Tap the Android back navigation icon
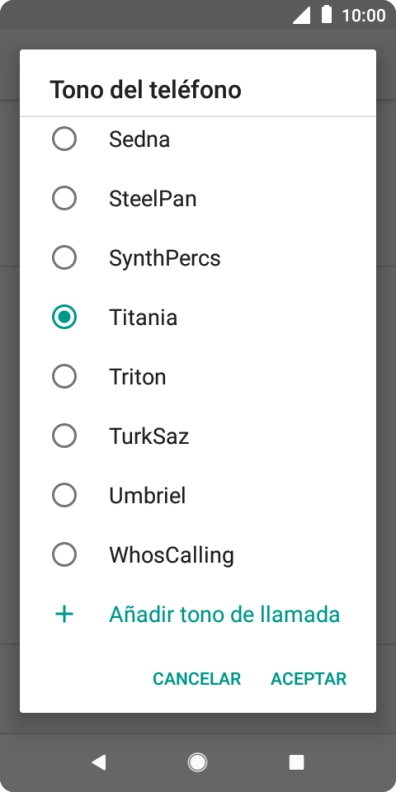The height and width of the screenshot is (792, 396). (99, 762)
